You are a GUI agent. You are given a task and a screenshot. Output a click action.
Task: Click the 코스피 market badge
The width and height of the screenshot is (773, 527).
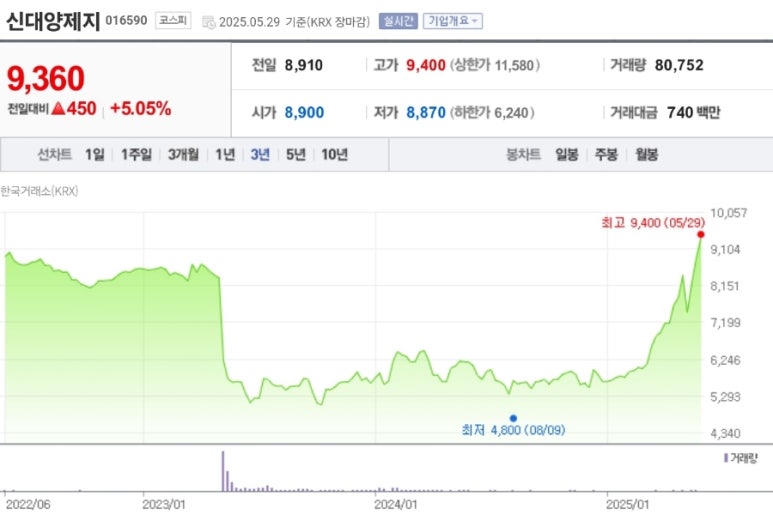173,21
